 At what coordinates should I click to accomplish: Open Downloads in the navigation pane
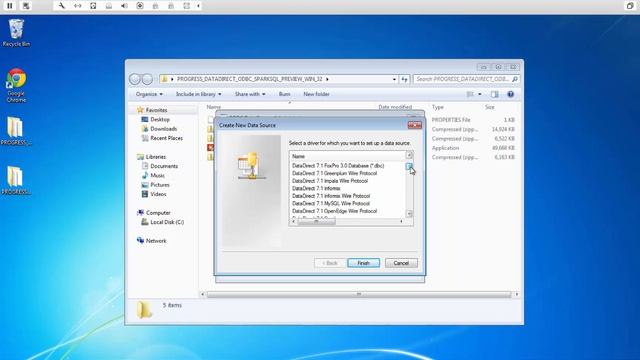pyautogui.click(x=163, y=129)
